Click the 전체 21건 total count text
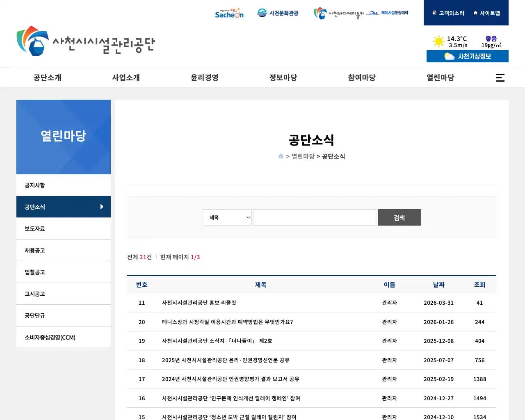525x420 pixels. (139, 257)
